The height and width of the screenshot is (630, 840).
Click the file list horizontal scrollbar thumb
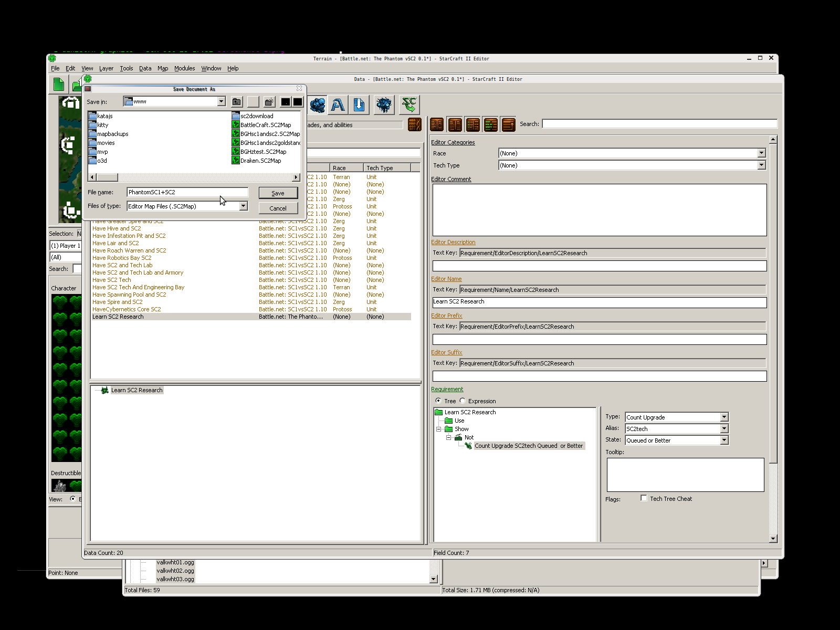pyautogui.click(x=107, y=177)
